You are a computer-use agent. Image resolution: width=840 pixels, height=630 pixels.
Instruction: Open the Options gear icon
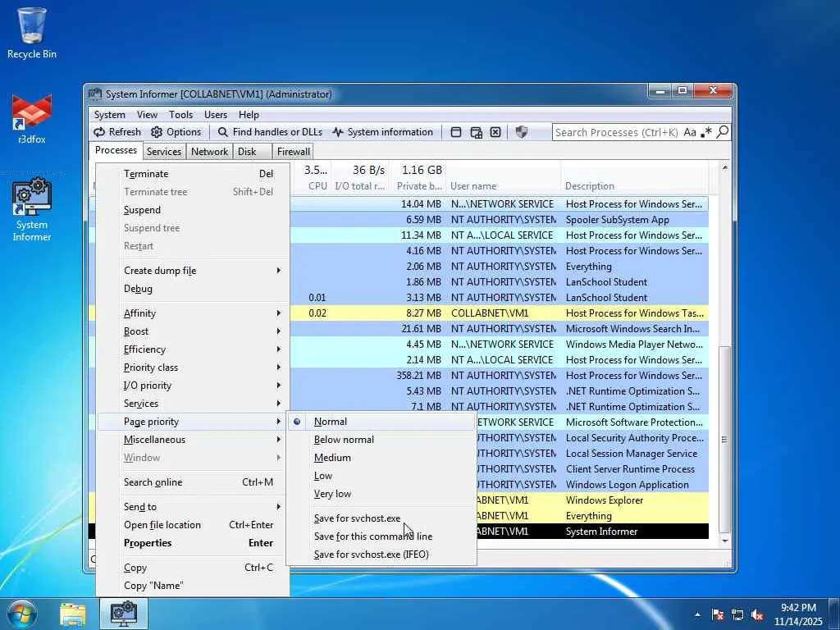click(157, 132)
